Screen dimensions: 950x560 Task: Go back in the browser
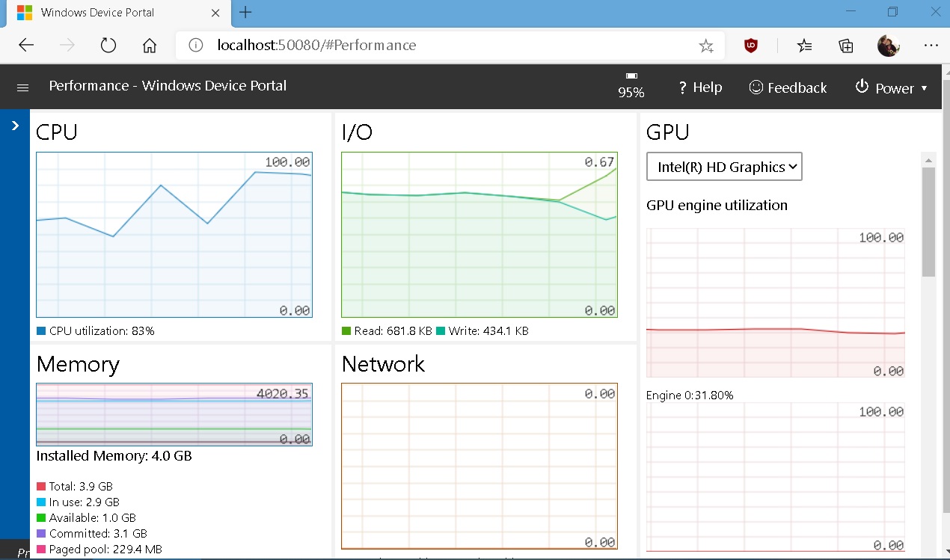[x=26, y=45]
